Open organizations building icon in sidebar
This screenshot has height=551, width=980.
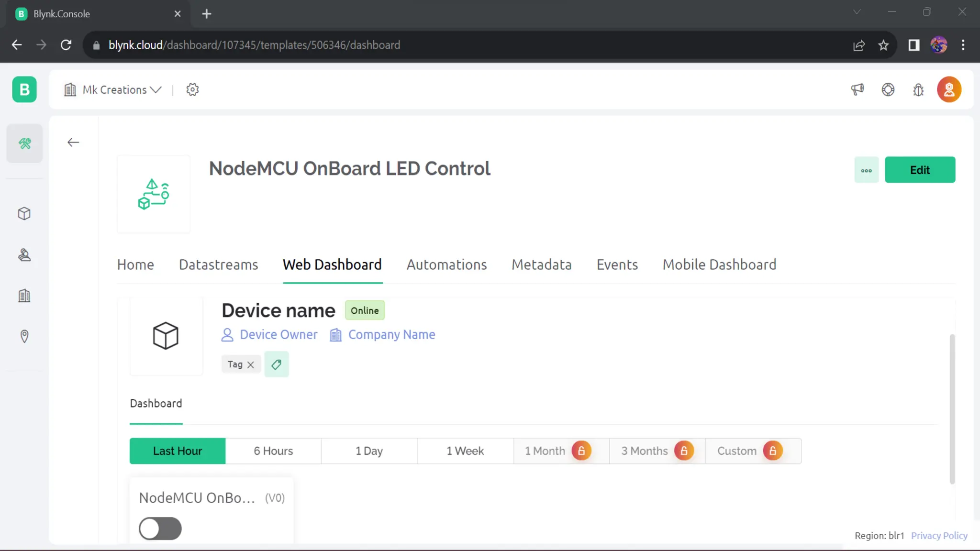tap(24, 296)
